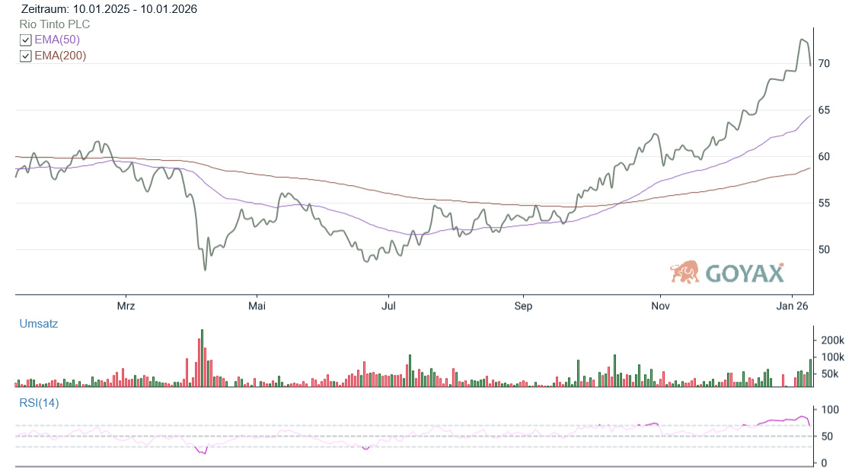Select the Mai label on the time axis
Image resolution: width=868 pixels, height=470 pixels.
pyautogui.click(x=257, y=306)
